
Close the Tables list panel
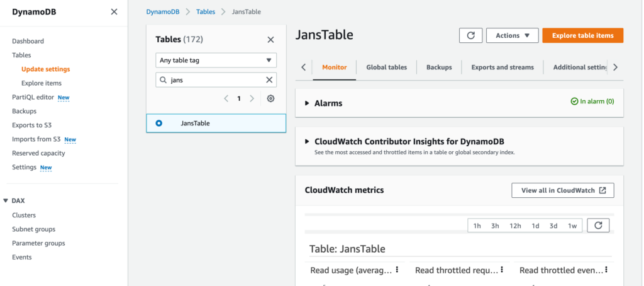(270, 40)
